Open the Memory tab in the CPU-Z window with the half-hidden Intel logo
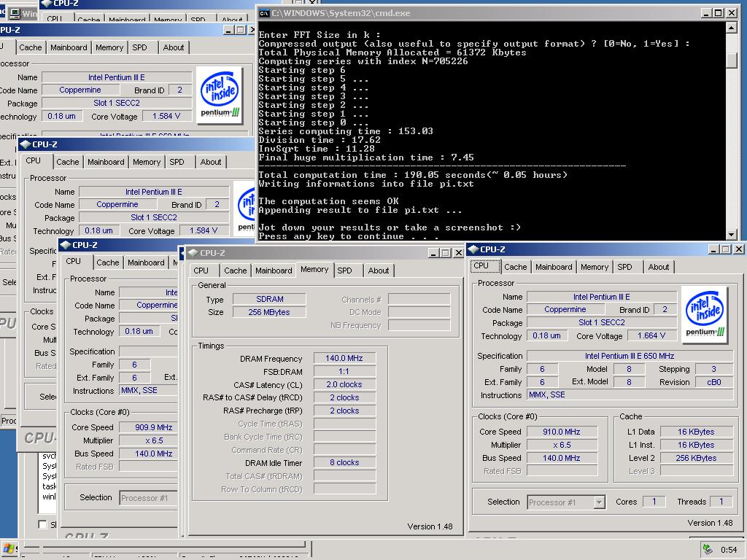747x560 pixels. coord(146,162)
